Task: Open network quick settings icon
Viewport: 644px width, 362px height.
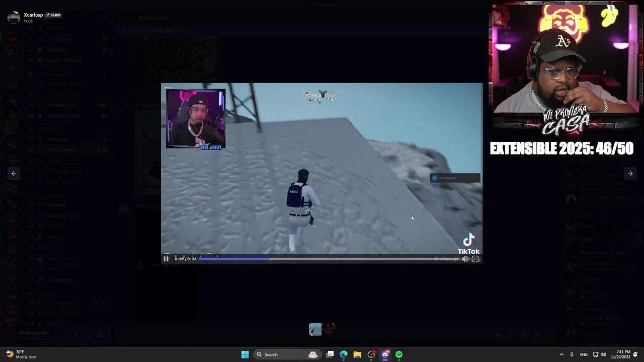Action: (596, 354)
